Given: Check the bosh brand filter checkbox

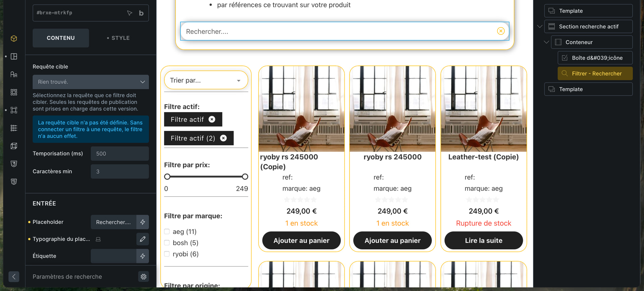Looking at the screenshot, I should 167,243.
